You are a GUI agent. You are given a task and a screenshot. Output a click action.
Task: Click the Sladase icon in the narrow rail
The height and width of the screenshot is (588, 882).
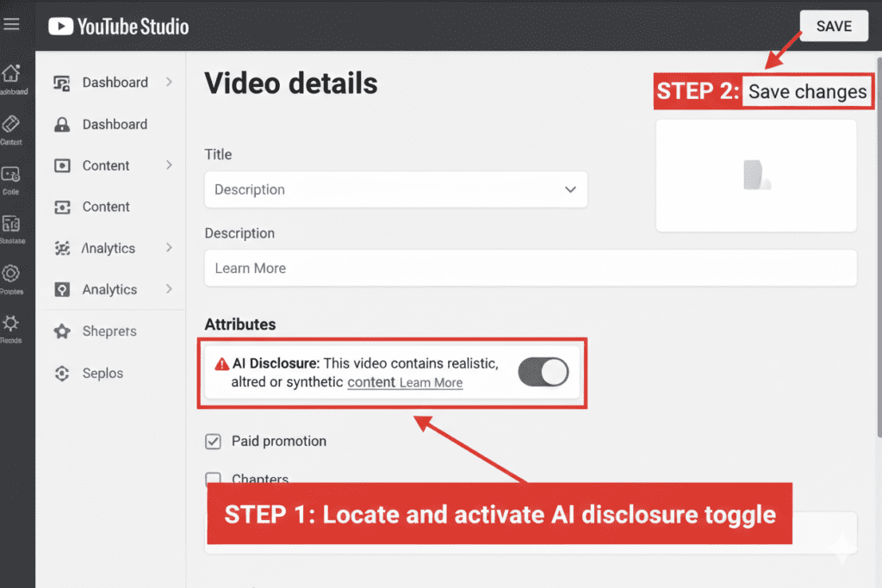coord(10,224)
